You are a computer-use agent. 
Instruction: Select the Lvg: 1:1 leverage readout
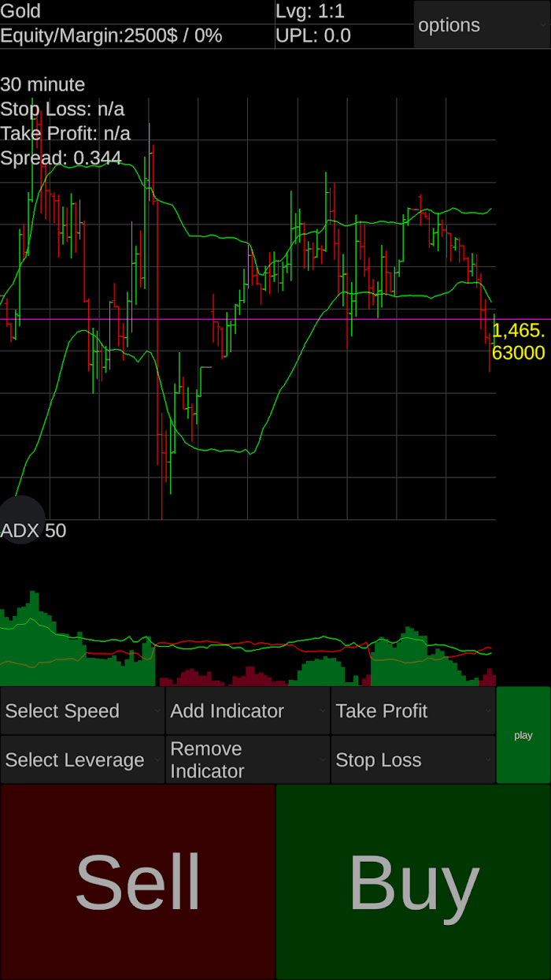coord(310,12)
